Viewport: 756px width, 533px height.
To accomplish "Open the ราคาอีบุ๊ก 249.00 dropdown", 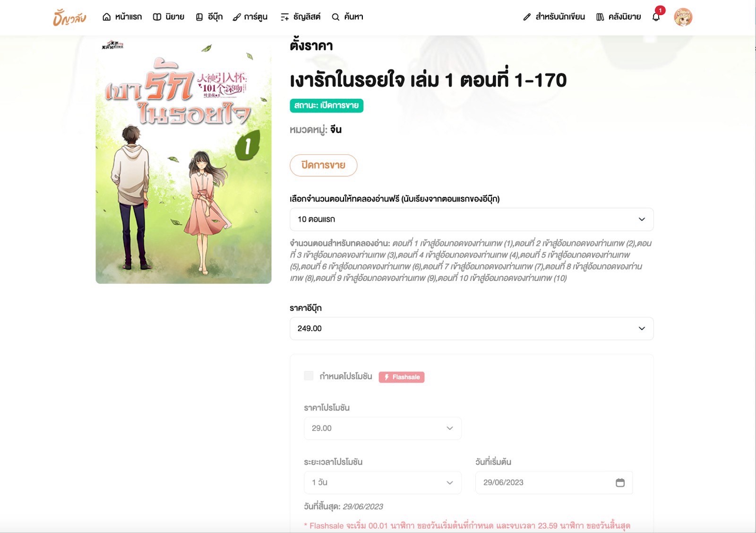I will click(x=472, y=329).
